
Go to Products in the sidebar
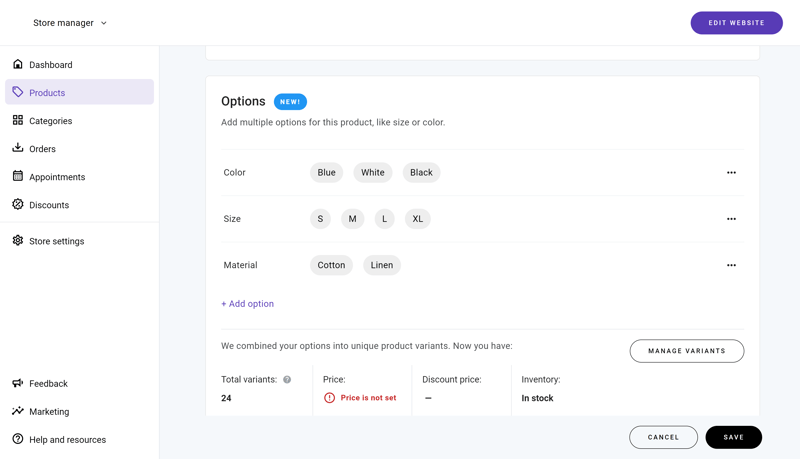click(x=80, y=92)
